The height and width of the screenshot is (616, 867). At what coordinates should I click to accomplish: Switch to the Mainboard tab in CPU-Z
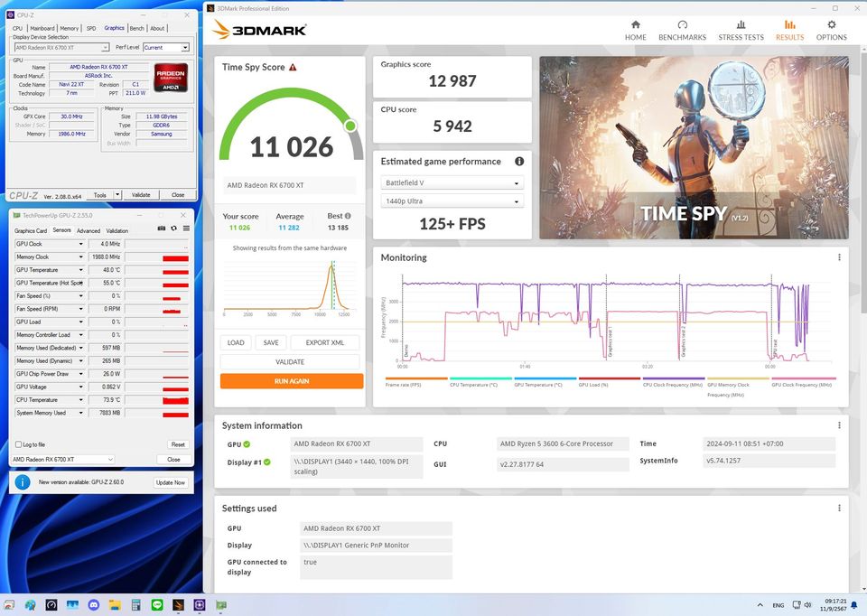tap(42, 28)
